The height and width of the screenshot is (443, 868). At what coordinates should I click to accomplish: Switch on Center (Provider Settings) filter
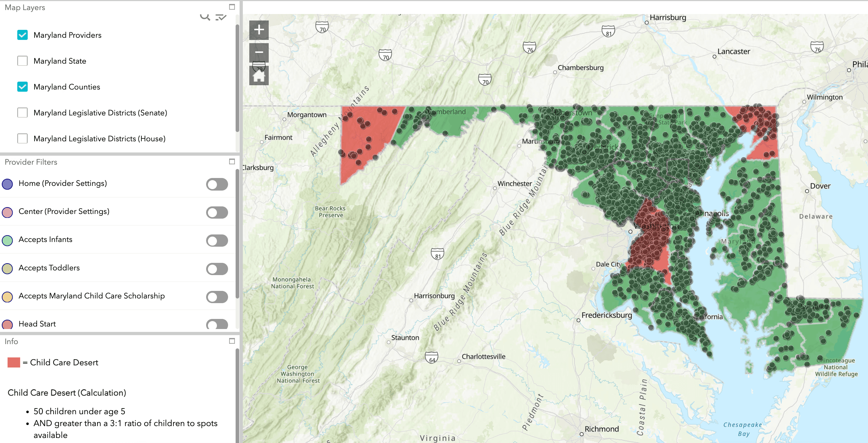(217, 212)
